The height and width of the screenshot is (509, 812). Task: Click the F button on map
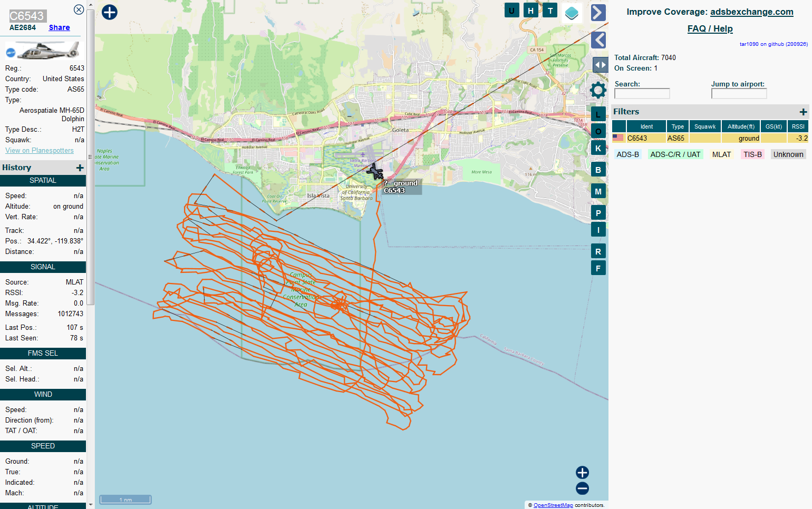[x=598, y=268]
